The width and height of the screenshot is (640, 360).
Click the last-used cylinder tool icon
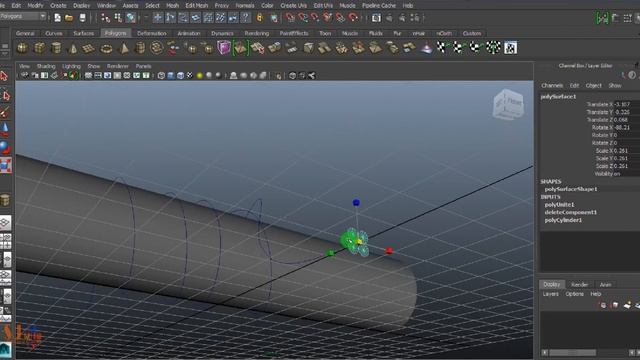5,200
